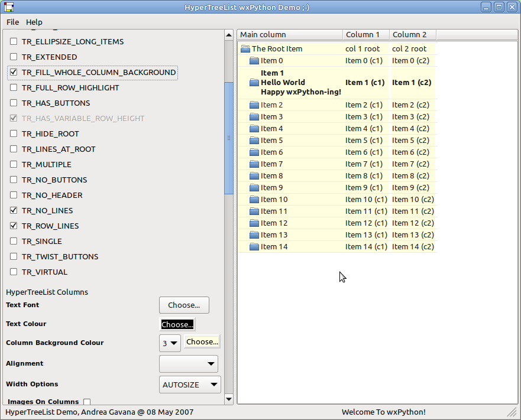Open the Width Options AUTOSIZE dropdown
This screenshot has width=521, height=420.
190,385
